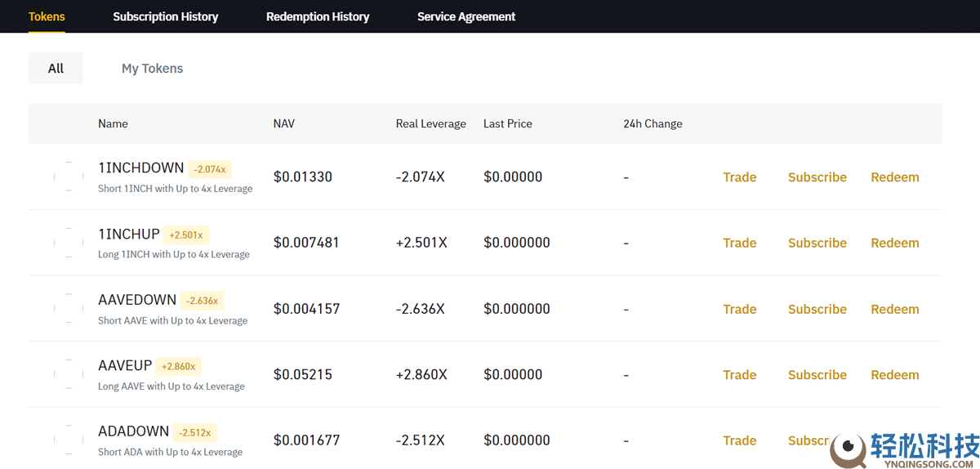Click the AAVEDOWN token icon
Image resolution: width=980 pixels, height=469 pixels.
pyautogui.click(x=69, y=309)
